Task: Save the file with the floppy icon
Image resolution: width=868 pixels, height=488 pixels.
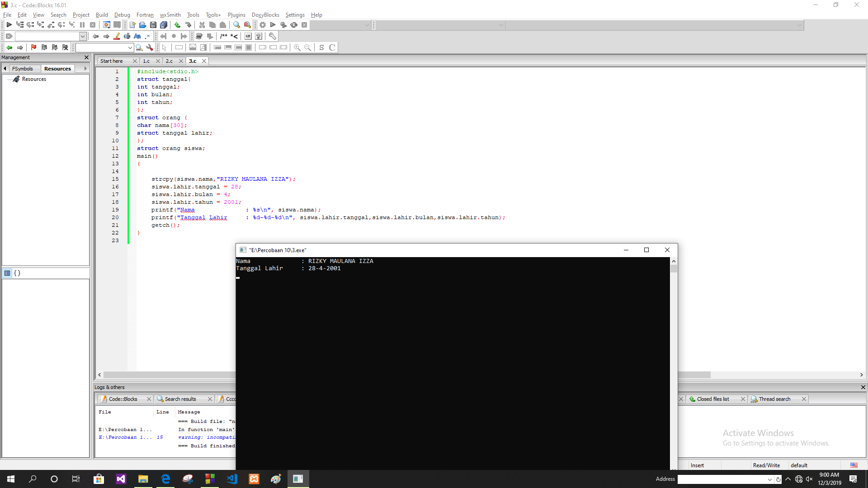Action: 153,25
